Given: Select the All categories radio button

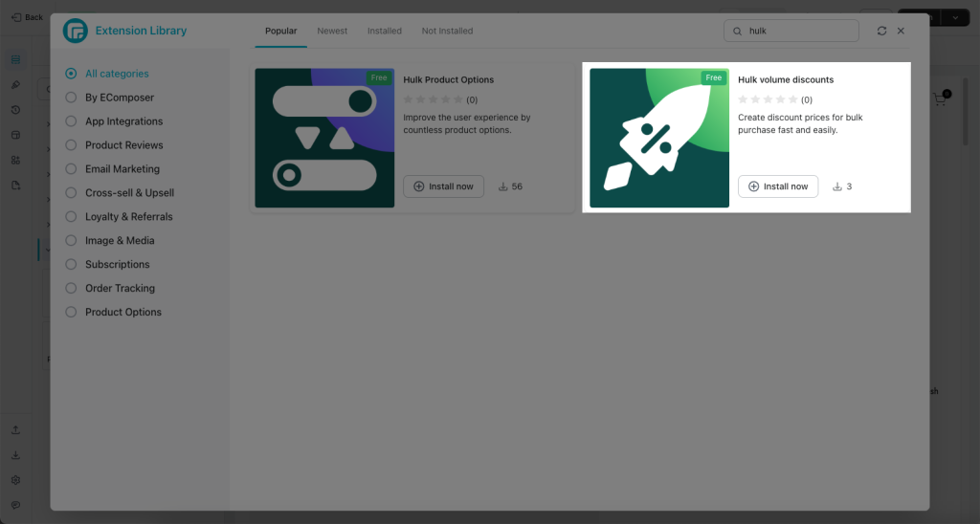Looking at the screenshot, I should coord(71,74).
